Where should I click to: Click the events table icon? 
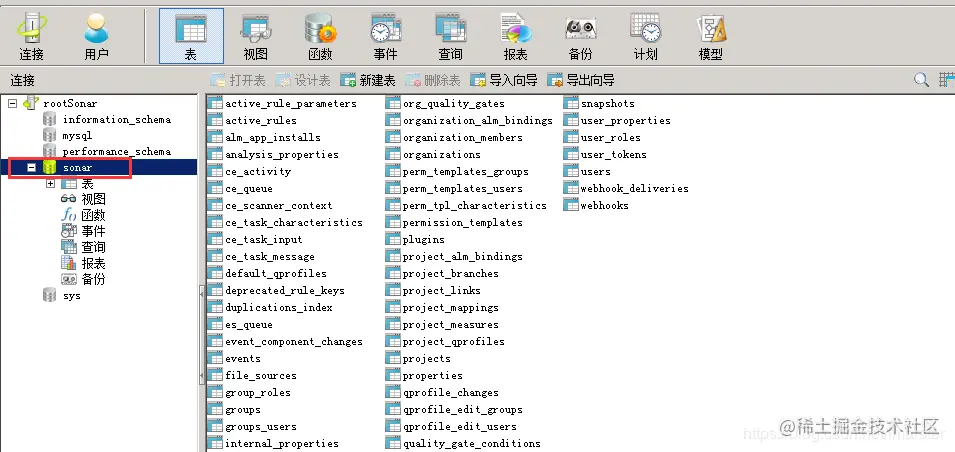[x=216, y=358]
